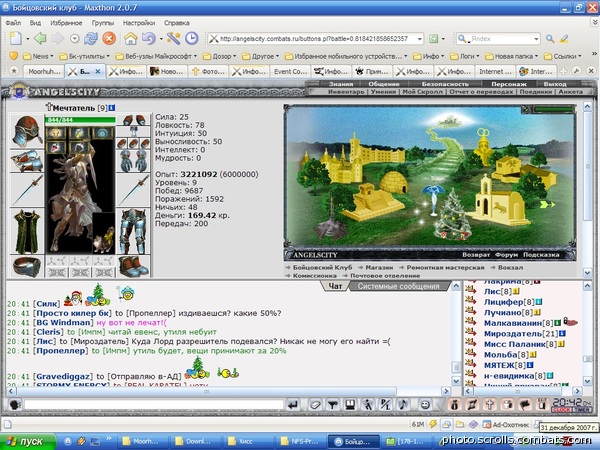Click the boots equipment slot
The height and width of the screenshot is (450, 600).
133,266
